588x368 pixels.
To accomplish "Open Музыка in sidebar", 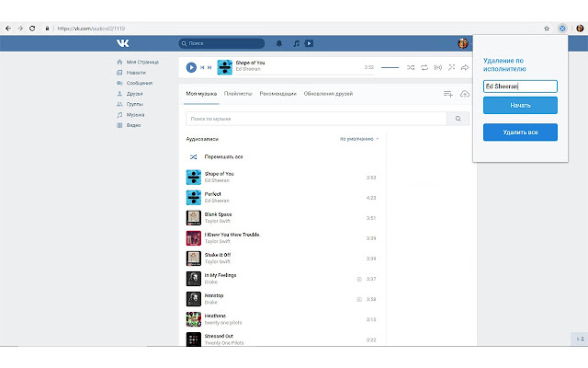I will pos(135,114).
